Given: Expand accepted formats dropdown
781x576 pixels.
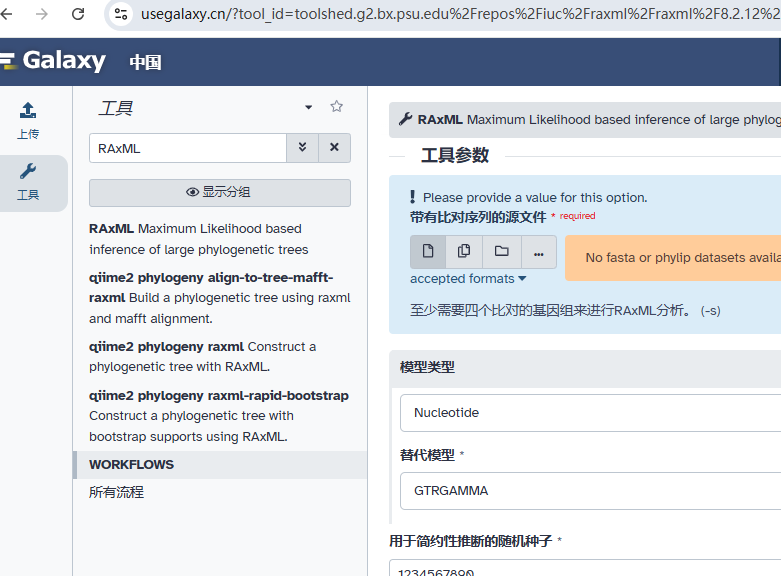Looking at the screenshot, I should (468, 279).
